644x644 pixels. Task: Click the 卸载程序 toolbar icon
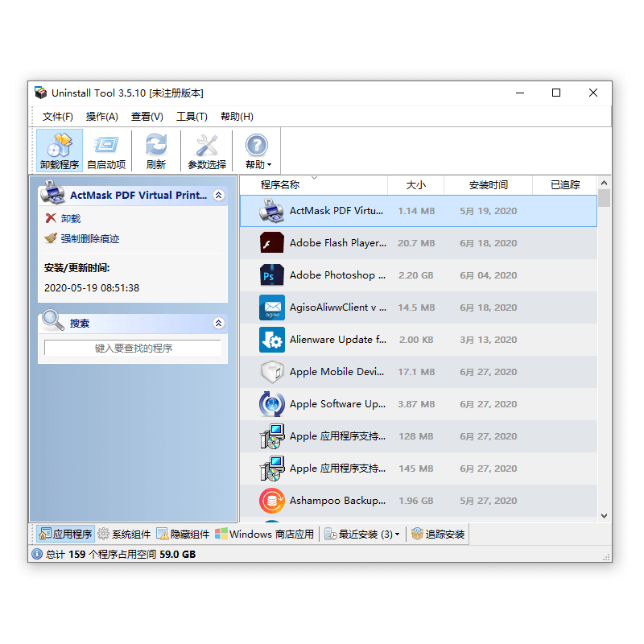[x=60, y=146]
